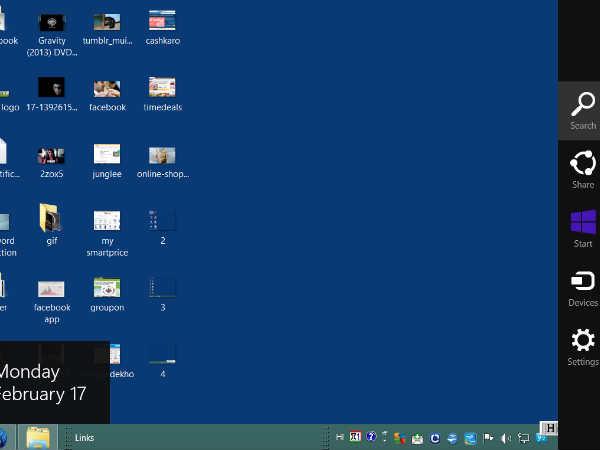Select the desktop file named 3

162,294
